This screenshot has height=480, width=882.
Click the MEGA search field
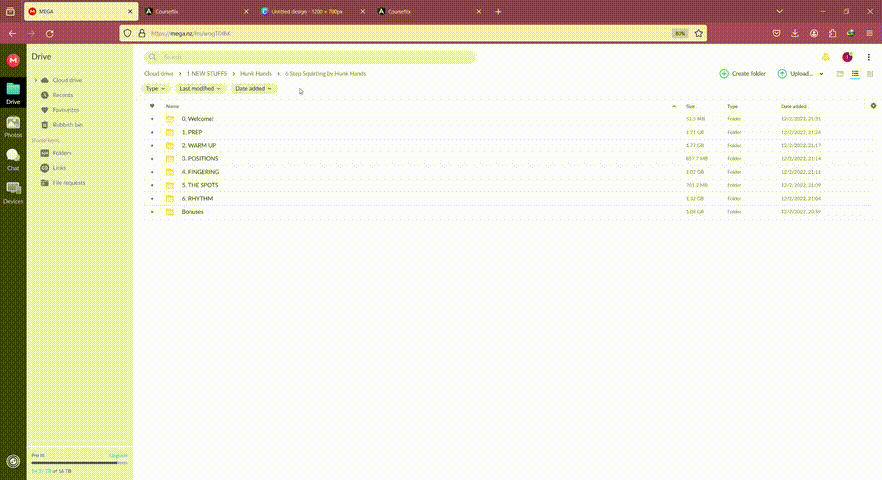coord(309,57)
